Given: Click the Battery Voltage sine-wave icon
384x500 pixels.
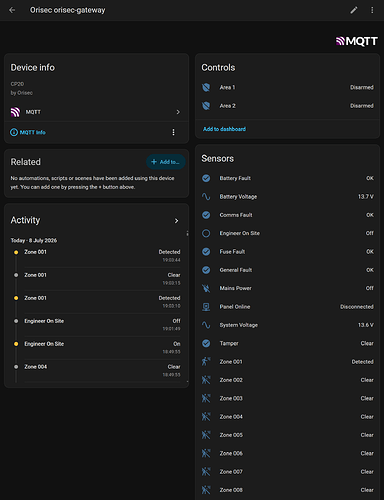Looking at the screenshot, I should (x=206, y=197).
